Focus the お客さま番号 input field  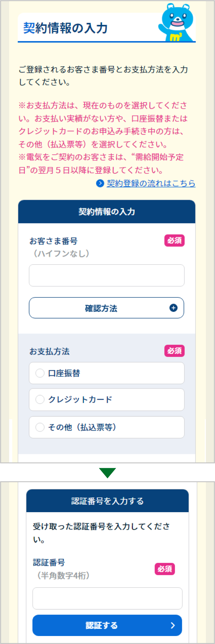point(107,275)
